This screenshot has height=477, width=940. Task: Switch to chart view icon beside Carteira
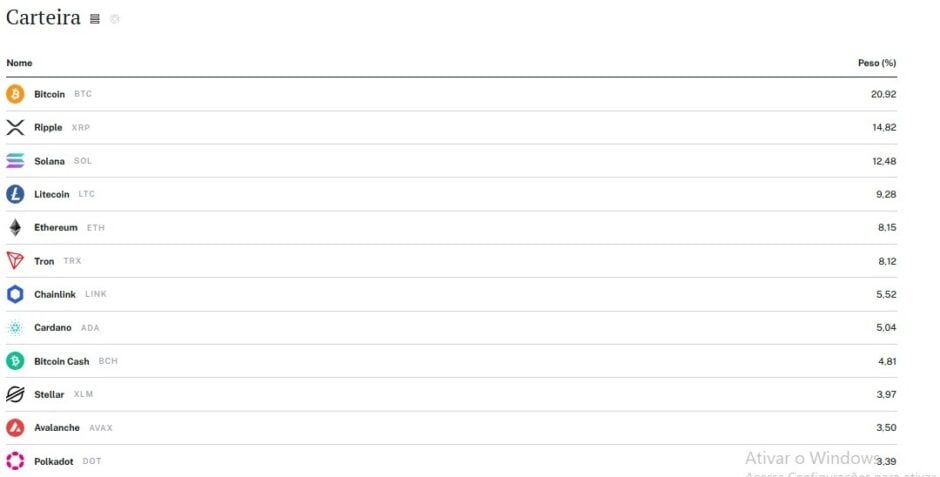click(115, 19)
